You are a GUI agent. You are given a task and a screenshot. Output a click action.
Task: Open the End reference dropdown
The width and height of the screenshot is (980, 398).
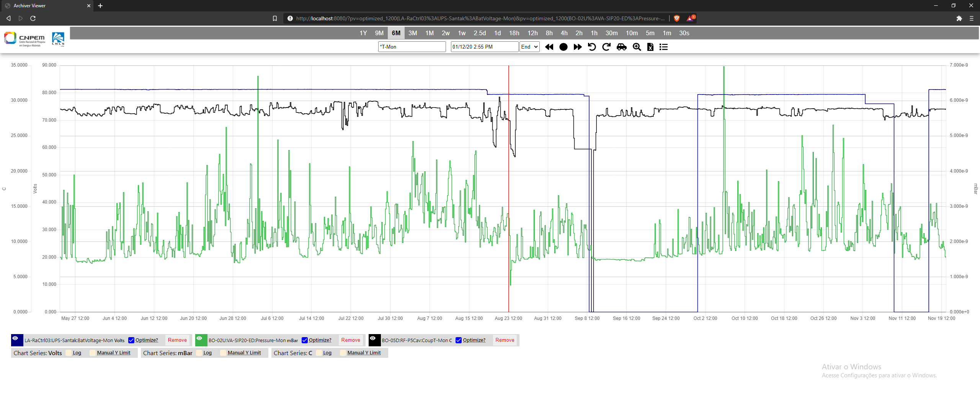click(x=529, y=47)
